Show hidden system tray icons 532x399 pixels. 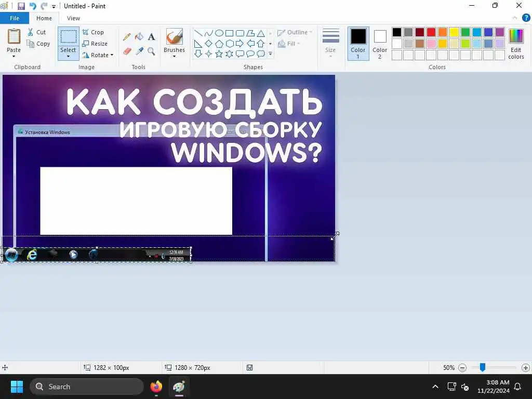tap(435, 387)
